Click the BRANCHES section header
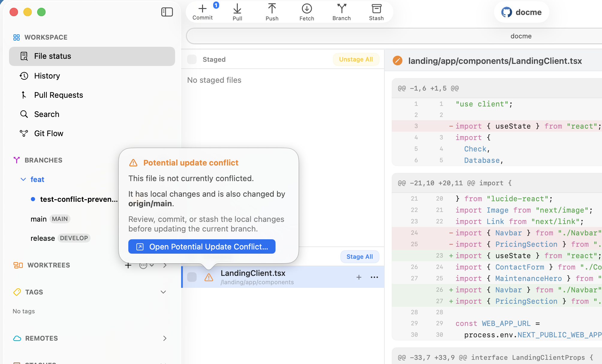Screen dimensions: 602x364 click(43, 160)
